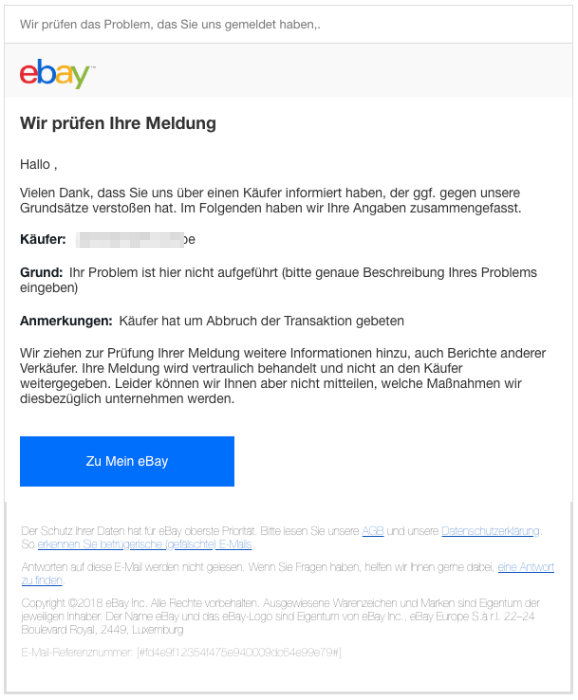Click the 'Wir ziehen zur Prüfung' paragraph
This screenshot has height=700, width=578.
283,376
